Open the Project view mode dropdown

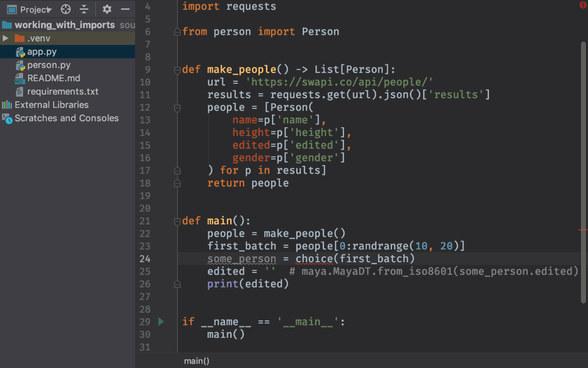pos(50,9)
